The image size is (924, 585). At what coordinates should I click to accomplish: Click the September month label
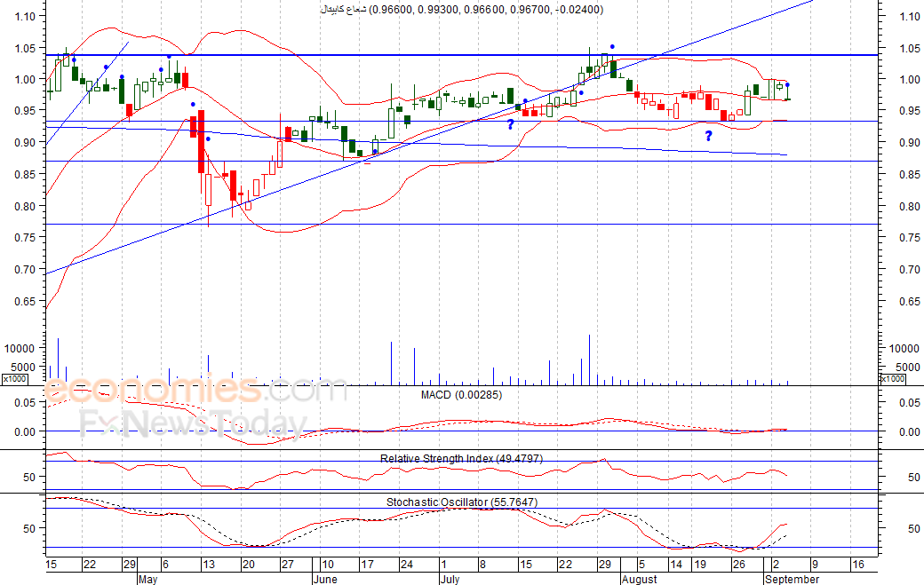click(792, 579)
